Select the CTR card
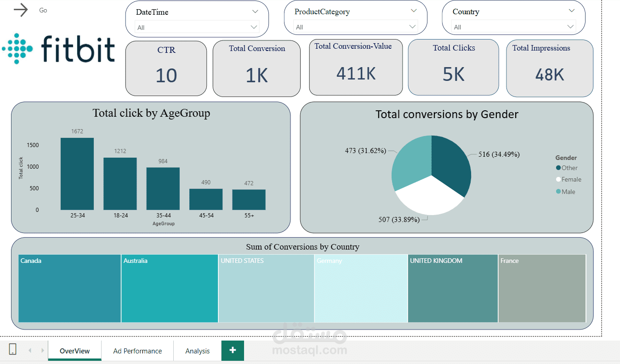Viewport: 620px width, 364px height. point(166,68)
